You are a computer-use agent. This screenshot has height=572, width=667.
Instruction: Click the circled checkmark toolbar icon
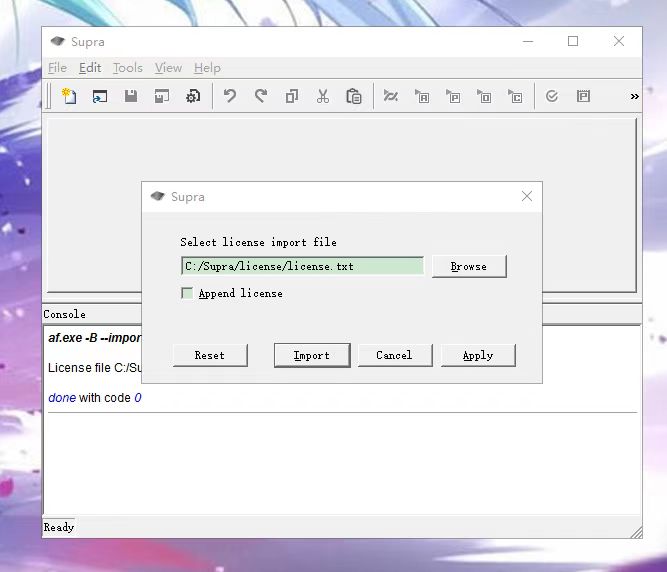[552, 96]
